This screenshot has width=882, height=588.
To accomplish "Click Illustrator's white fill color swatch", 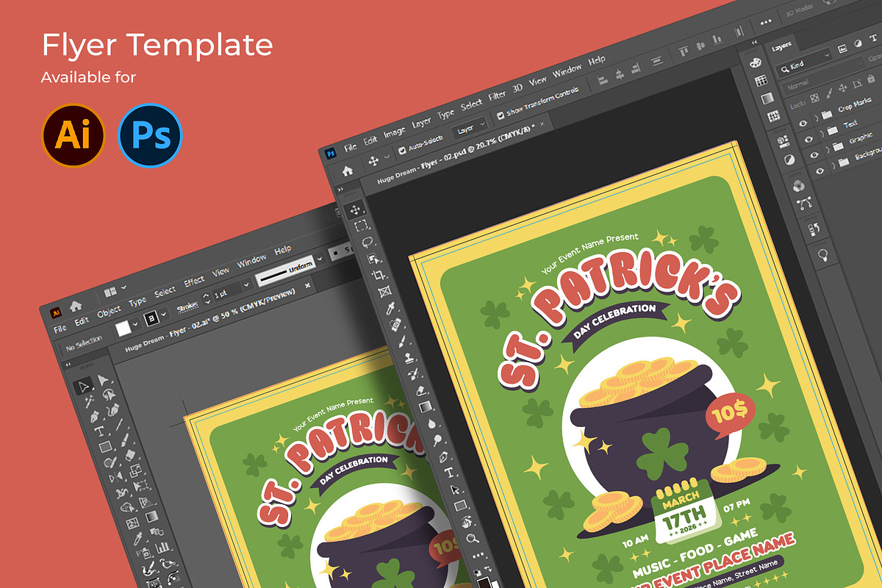I will pyautogui.click(x=123, y=329).
